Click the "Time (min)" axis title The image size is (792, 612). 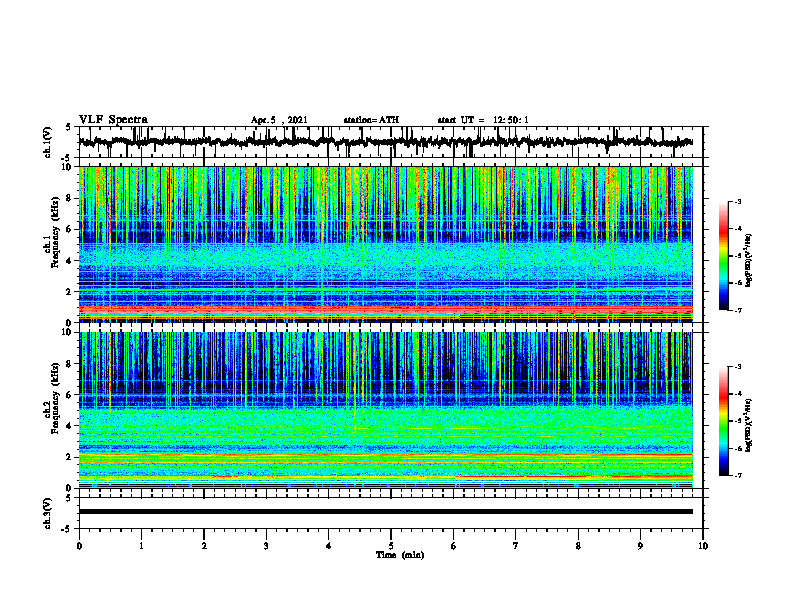(400, 555)
